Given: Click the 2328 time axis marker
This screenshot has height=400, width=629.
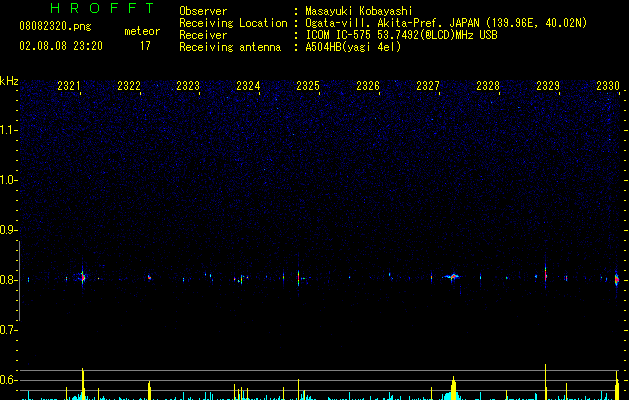Looking at the screenshot, I should pyautogui.click(x=488, y=86).
